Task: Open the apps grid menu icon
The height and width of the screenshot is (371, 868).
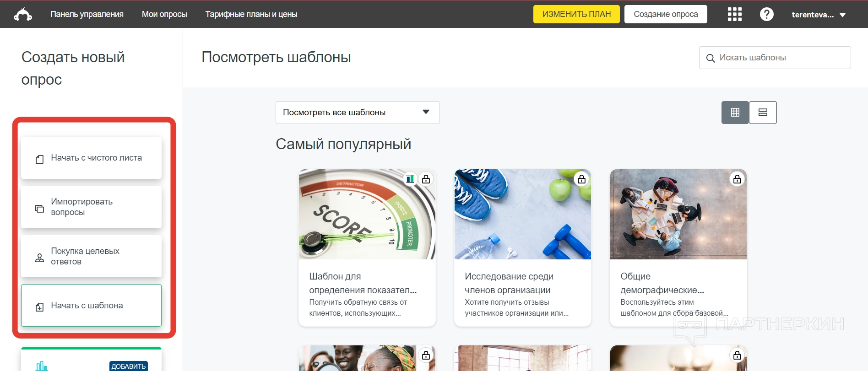Action: [735, 14]
